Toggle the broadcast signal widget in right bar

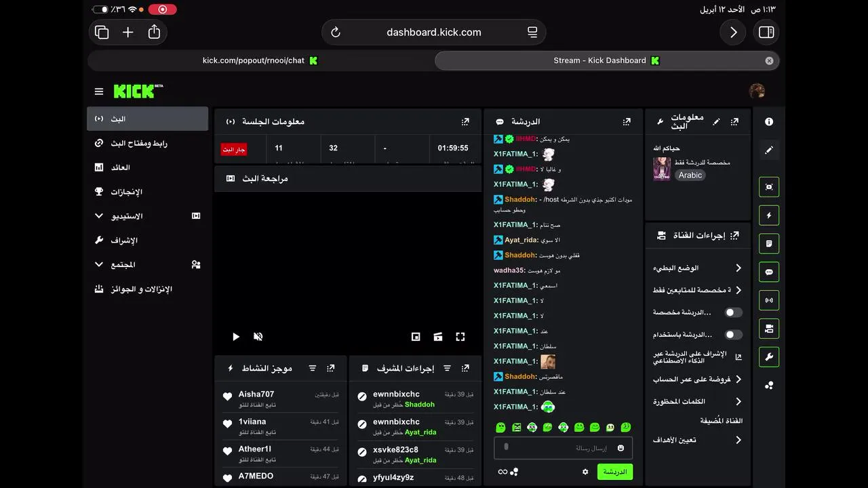769,300
